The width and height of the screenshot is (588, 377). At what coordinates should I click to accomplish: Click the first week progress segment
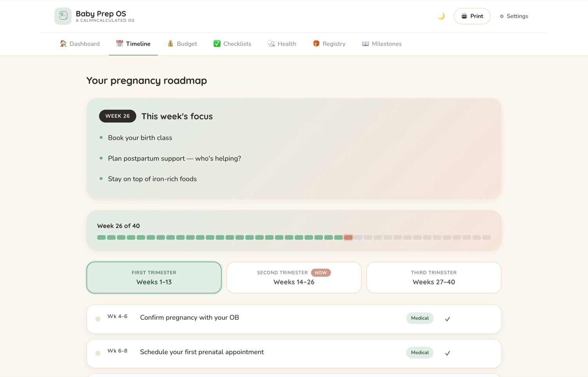[102, 237]
